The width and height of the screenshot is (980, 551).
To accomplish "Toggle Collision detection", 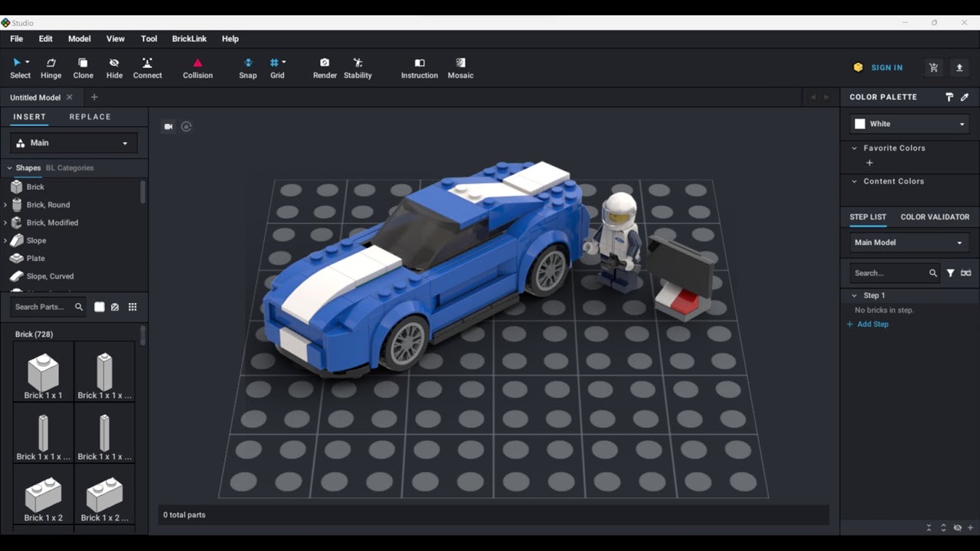I will point(198,68).
